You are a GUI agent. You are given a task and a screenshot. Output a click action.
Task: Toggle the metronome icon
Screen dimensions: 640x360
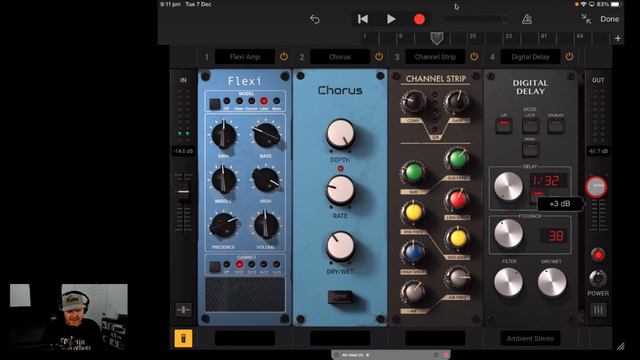(x=527, y=19)
